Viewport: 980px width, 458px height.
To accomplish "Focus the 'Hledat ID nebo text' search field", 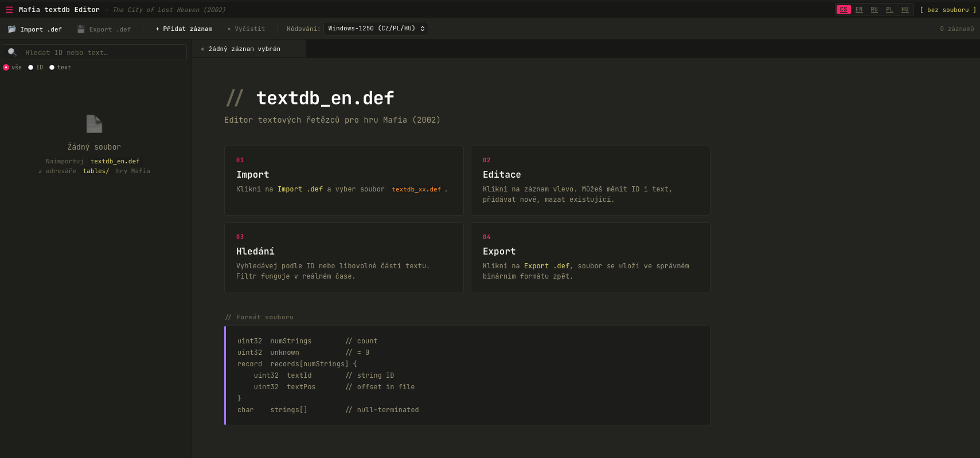I will [95, 52].
